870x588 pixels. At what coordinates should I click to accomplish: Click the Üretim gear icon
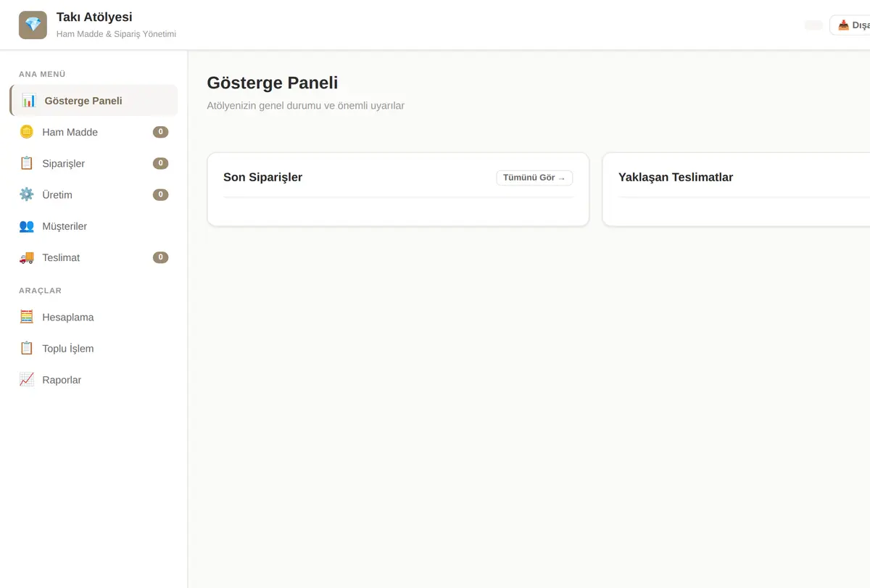27,194
